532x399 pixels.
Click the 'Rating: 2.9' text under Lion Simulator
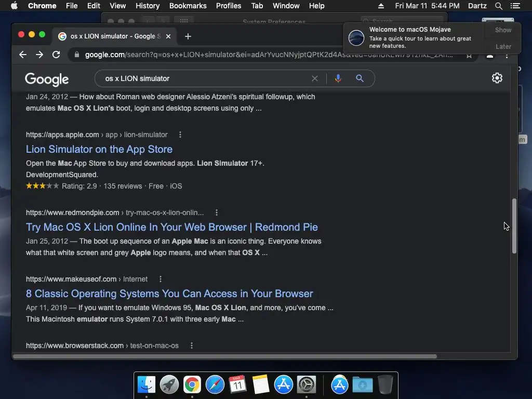click(79, 187)
